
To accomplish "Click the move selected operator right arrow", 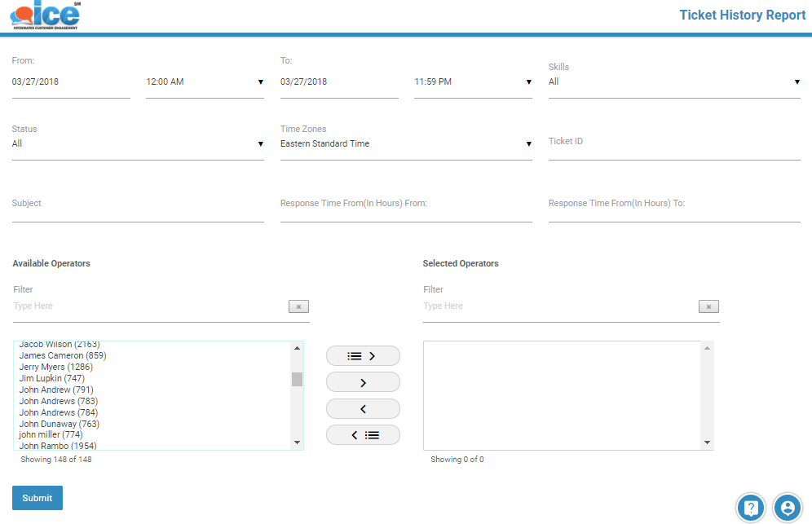I will pyautogui.click(x=363, y=382).
